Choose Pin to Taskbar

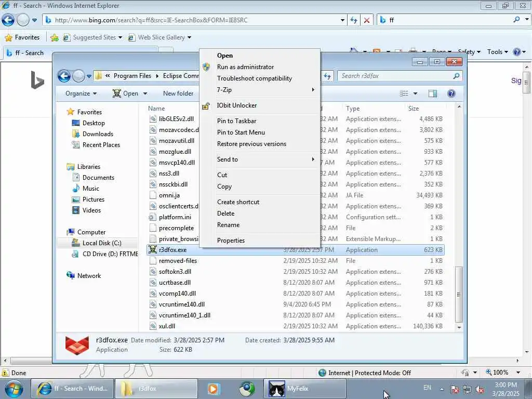click(x=236, y=121)
